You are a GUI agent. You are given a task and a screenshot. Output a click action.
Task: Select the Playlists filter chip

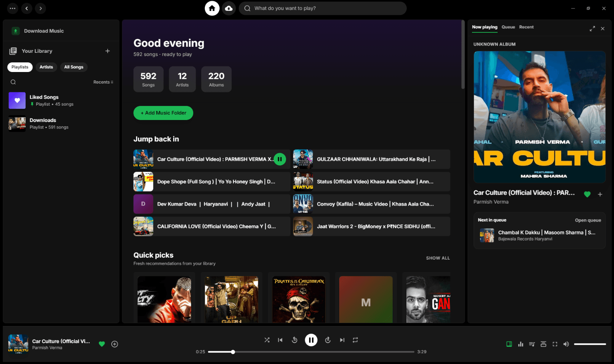(20, 67)
